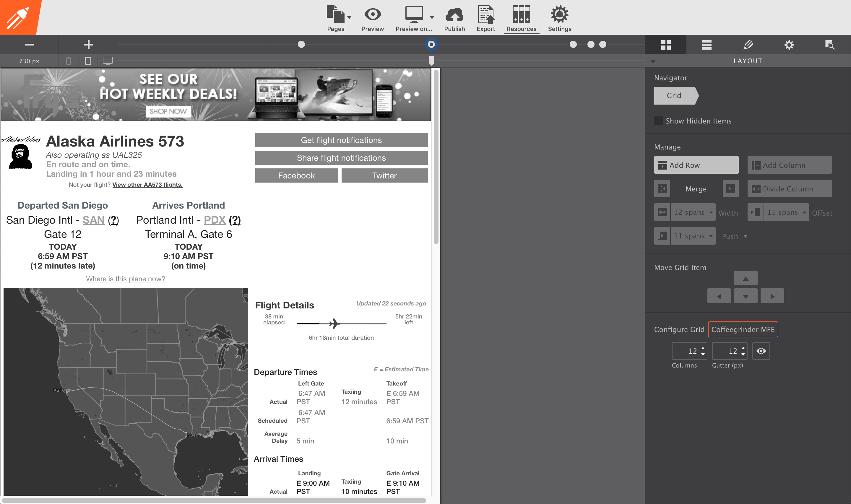This screenshot has width=851, height=504.
Task: Open the Resources binders icon
Action: [521, 15]
